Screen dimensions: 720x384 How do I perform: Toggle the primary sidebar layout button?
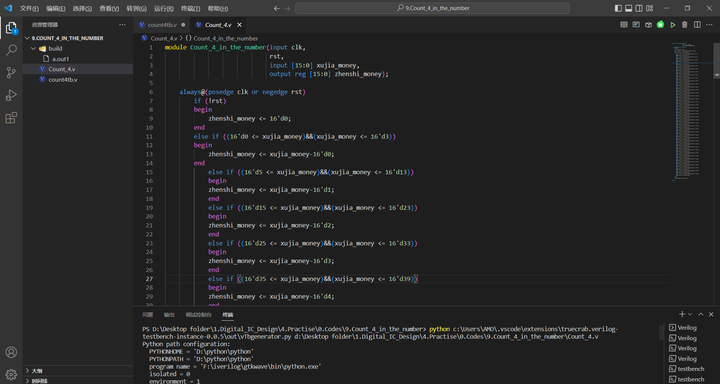click(618, 8)
